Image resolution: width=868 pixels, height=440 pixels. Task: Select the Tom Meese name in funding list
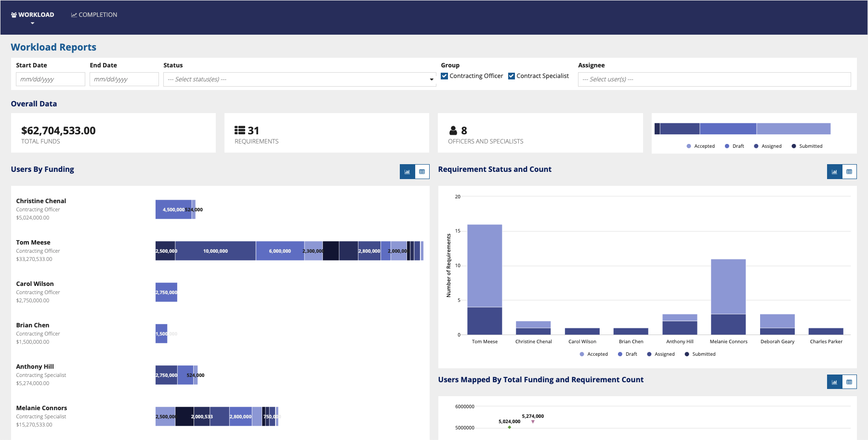pos(33,242)
